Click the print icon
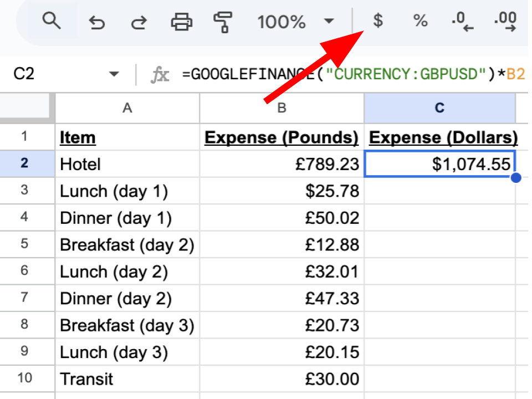 pyautogui.click(x=181, y=22)
